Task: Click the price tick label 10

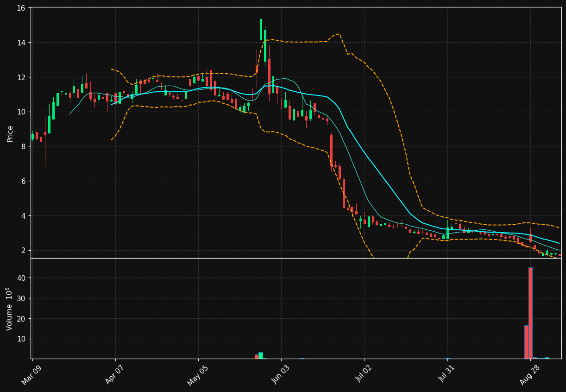Action: (x=22, y=112)
